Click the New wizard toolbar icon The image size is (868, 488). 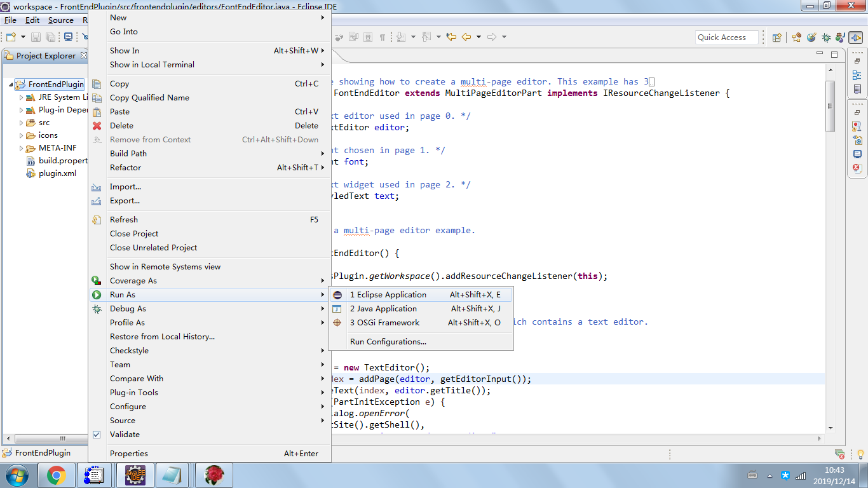pyautogui.click(x=11, y=37)
